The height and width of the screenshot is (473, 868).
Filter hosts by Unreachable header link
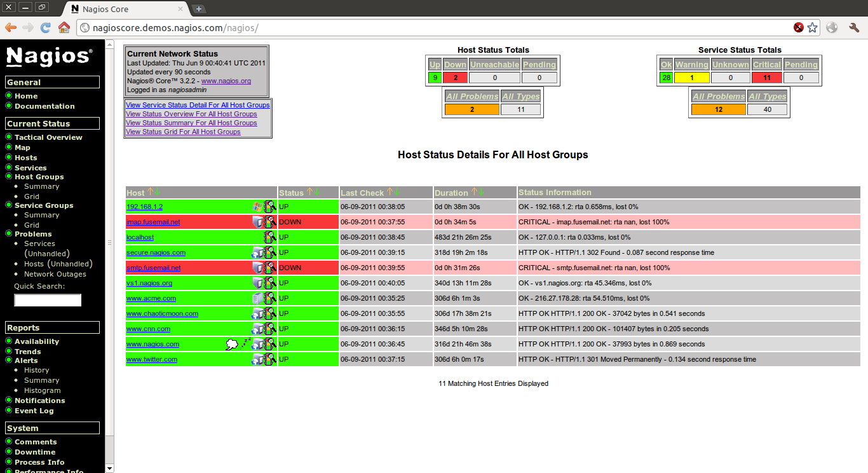(494, 64)
